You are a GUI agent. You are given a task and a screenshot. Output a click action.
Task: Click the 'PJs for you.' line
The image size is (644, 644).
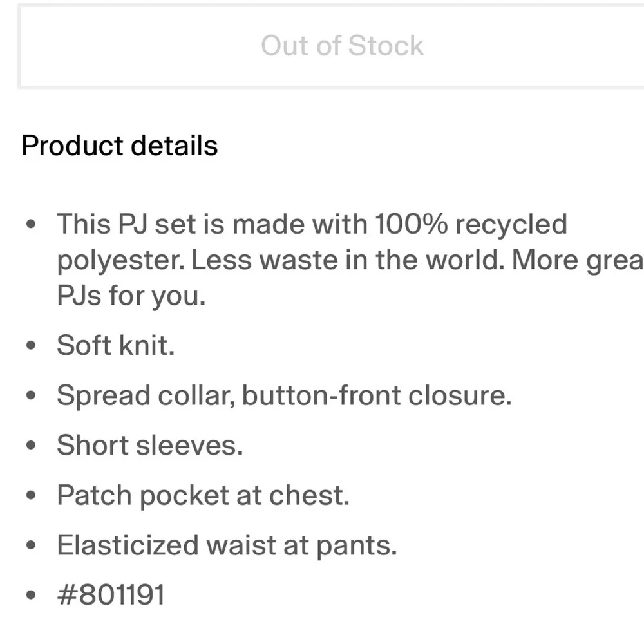[x=131, y=296]
